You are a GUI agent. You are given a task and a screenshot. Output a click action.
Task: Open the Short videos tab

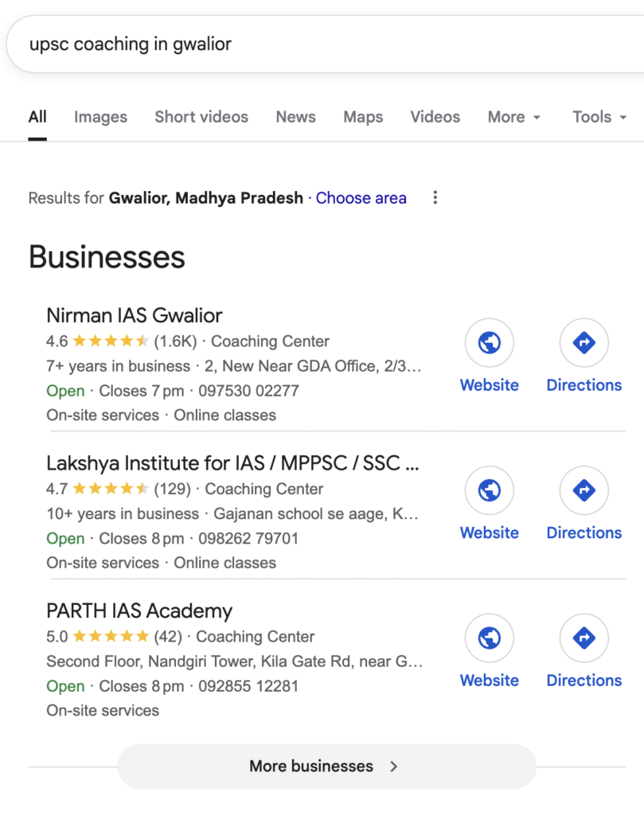[x=201, y=117]
